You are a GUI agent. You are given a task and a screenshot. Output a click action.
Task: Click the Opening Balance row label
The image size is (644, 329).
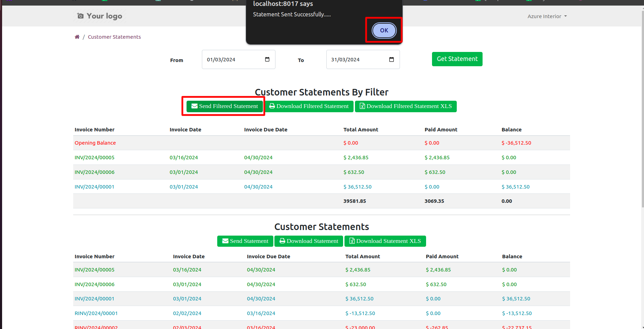95,143
